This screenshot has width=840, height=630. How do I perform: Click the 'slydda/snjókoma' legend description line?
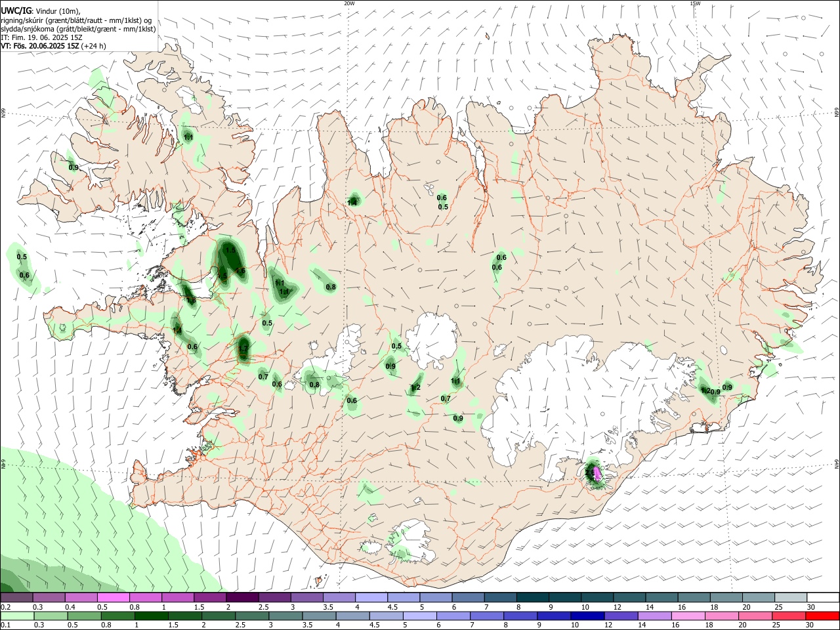(x=78, y=29)
